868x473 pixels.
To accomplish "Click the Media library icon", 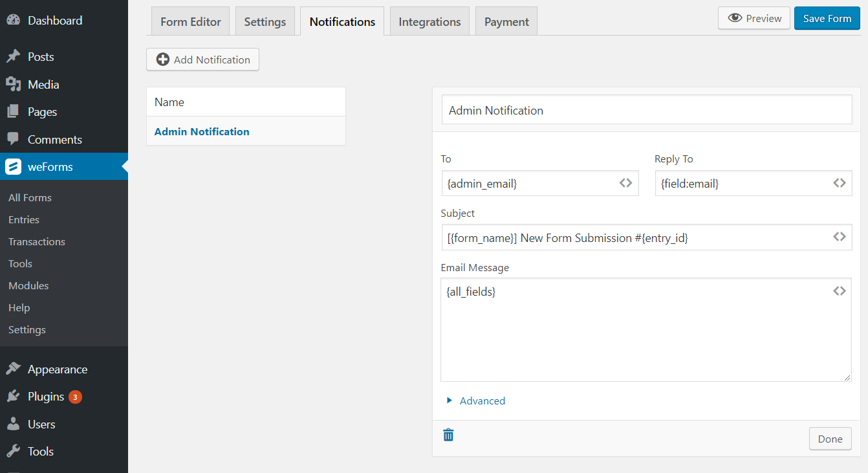I will [13, 84].
